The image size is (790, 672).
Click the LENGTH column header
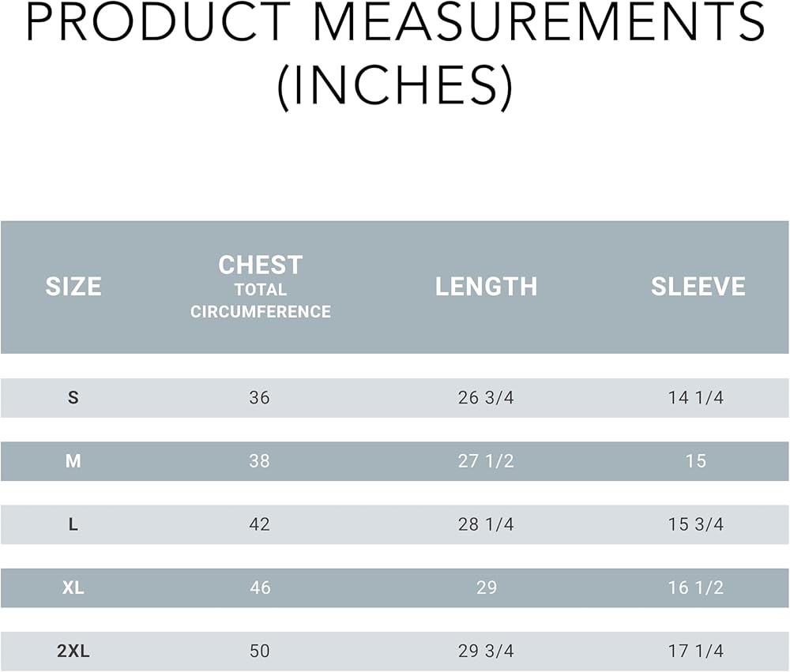[x=486, y=286]
